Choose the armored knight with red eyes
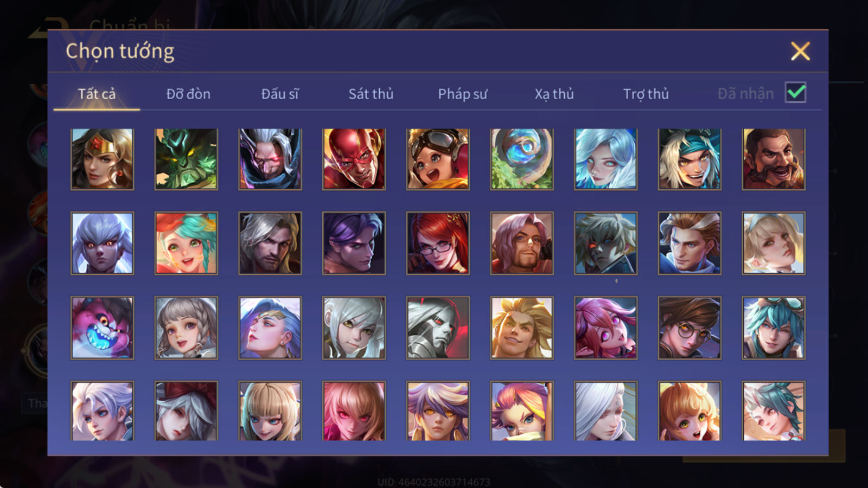This screenshot has height=488, width=868. tap(438, 328)
